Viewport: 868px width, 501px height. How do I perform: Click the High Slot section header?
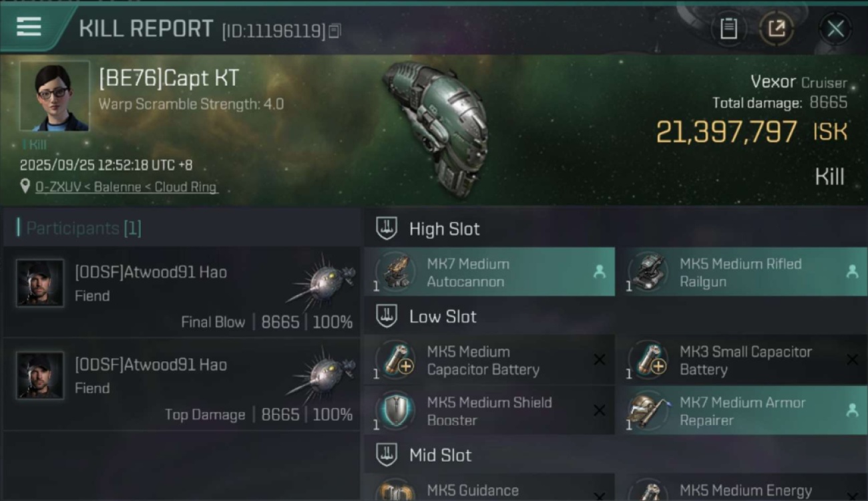444,229
